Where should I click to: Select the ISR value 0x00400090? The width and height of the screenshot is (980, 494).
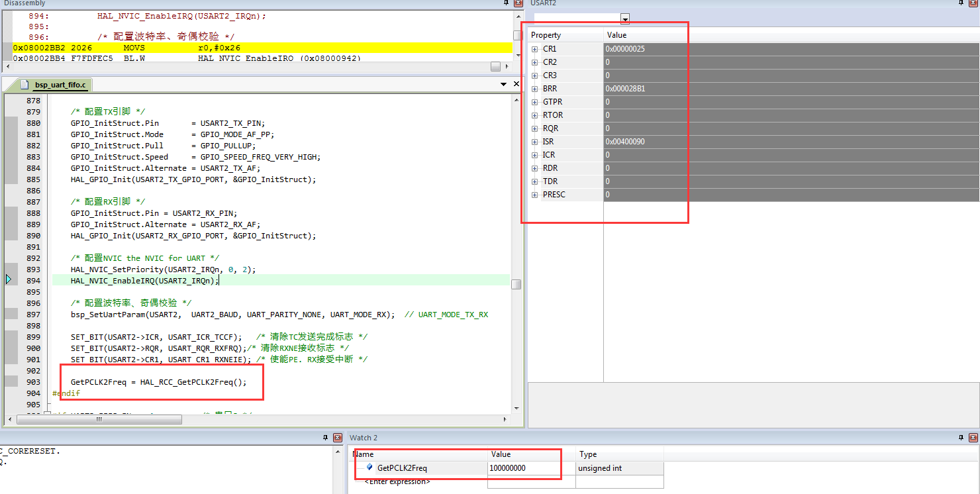click(625, 142)
